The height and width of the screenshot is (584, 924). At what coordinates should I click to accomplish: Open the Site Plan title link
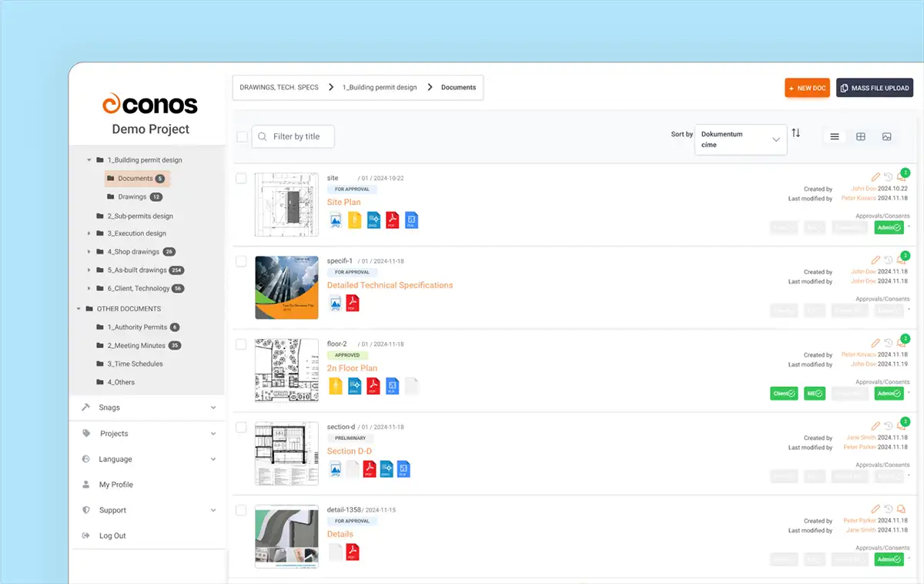pos(343,202)
